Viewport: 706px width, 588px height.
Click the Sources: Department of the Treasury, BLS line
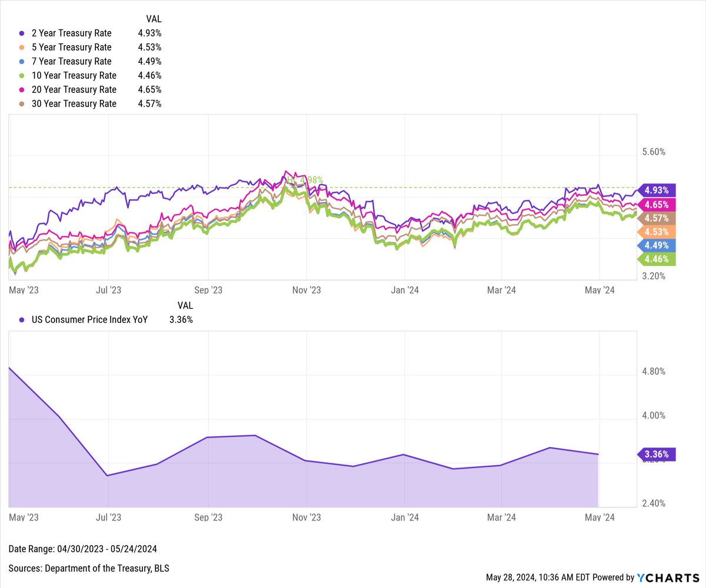pos(89,569)
